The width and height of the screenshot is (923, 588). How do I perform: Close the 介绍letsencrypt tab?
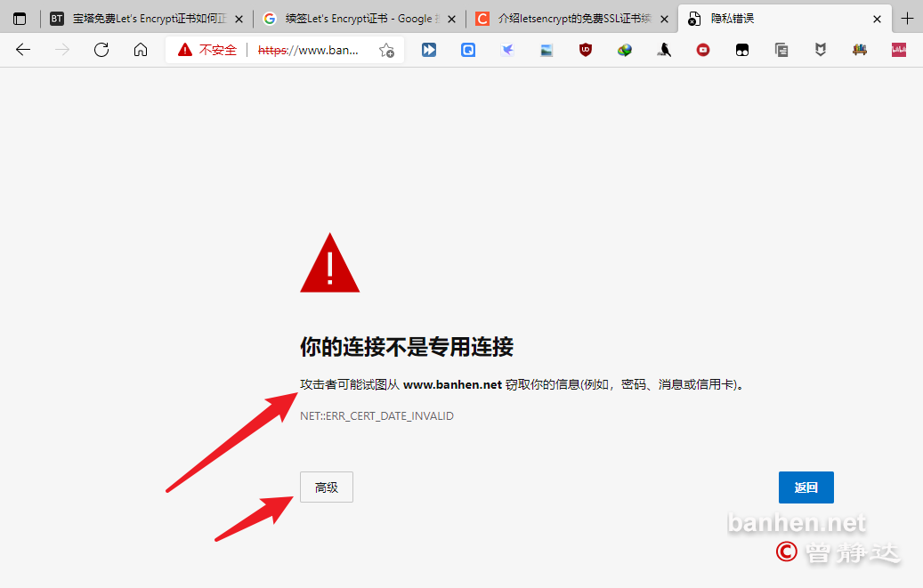click(664, 19)
